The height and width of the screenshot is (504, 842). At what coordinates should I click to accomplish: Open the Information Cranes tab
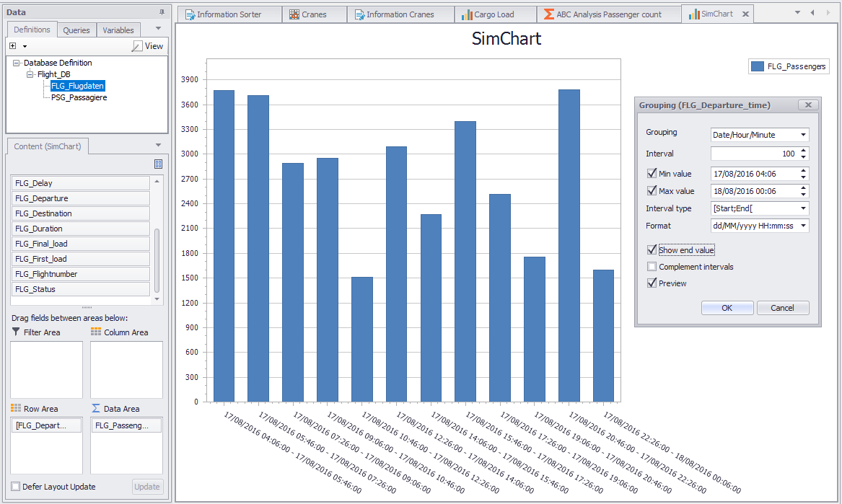(400, 14)
